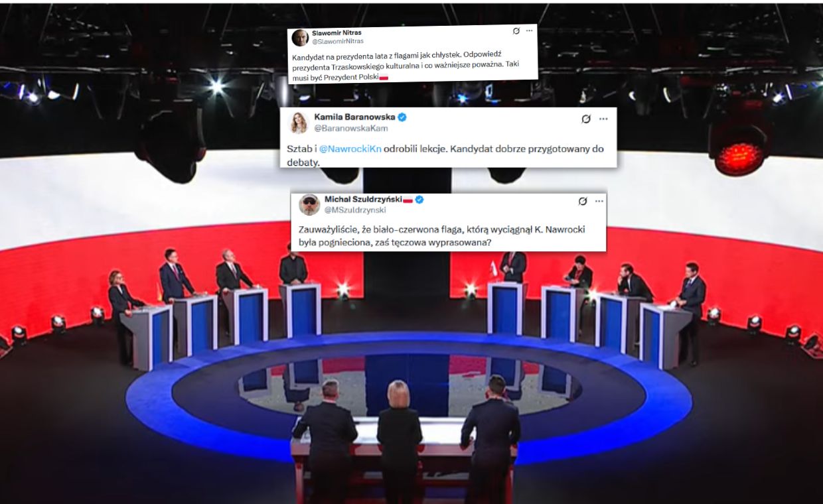Open the @BaranowskaKam handle link
Image resolution: width=823 pixels, height=504 pixels.
pyautogui.click(x=350, y=128)
